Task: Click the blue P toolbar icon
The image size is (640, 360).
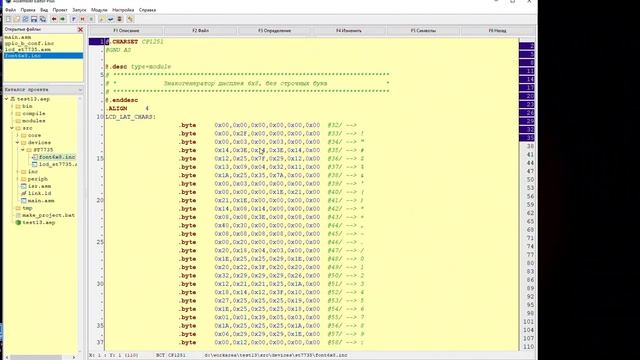Action: point(74,19)
